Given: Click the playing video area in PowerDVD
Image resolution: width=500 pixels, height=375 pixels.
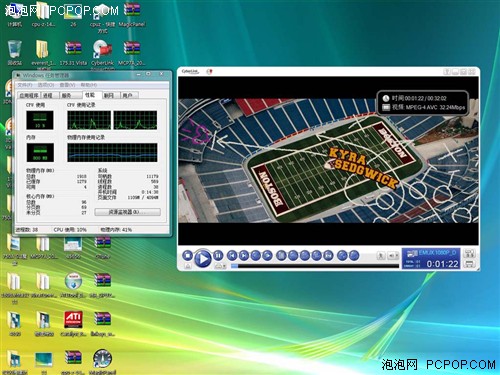Looking at the screenshot, I should tap(328, 160).
